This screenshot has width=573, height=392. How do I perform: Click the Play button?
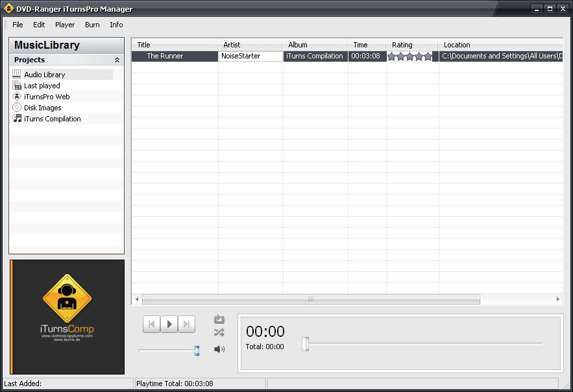169,324
